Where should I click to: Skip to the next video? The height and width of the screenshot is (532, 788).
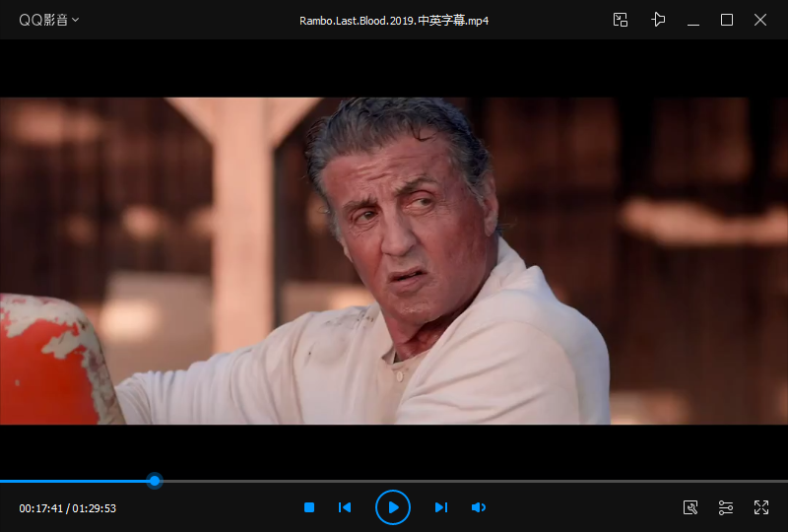[x=441, y=507]
